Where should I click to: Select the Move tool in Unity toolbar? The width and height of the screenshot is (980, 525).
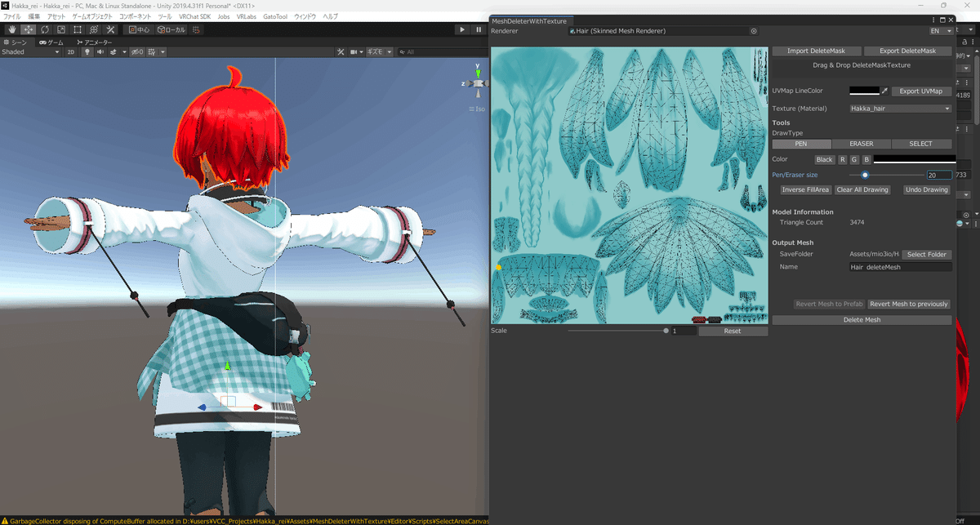click(x=29, y=29)
